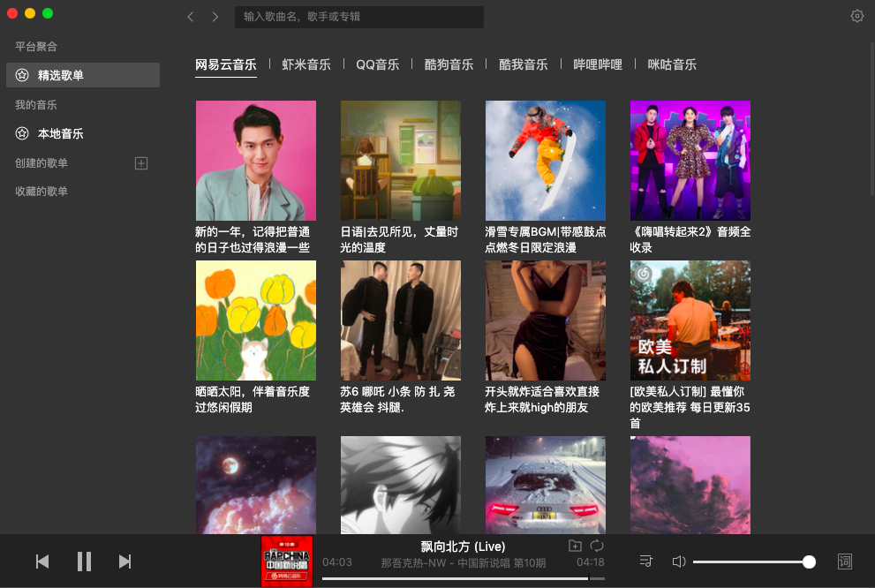Switch to the 咪咕音乐 tab
Viewport: 875px width, 588px height.
[672, 64]
